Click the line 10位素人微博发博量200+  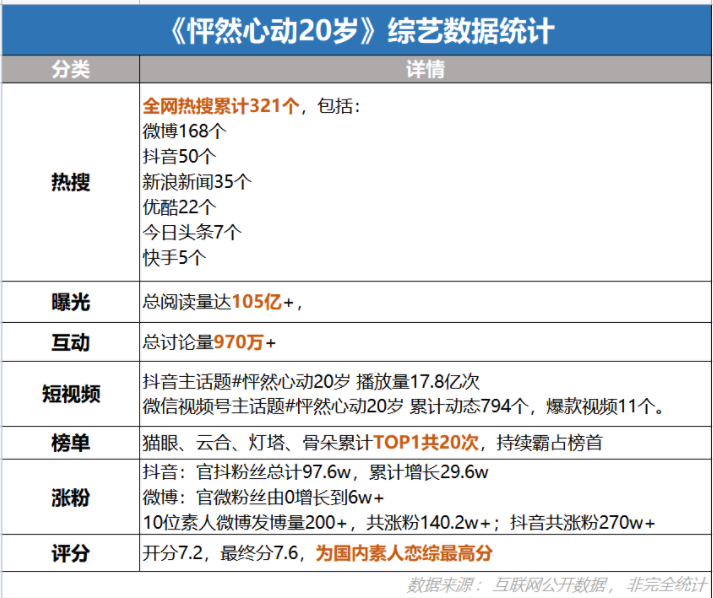399,523
